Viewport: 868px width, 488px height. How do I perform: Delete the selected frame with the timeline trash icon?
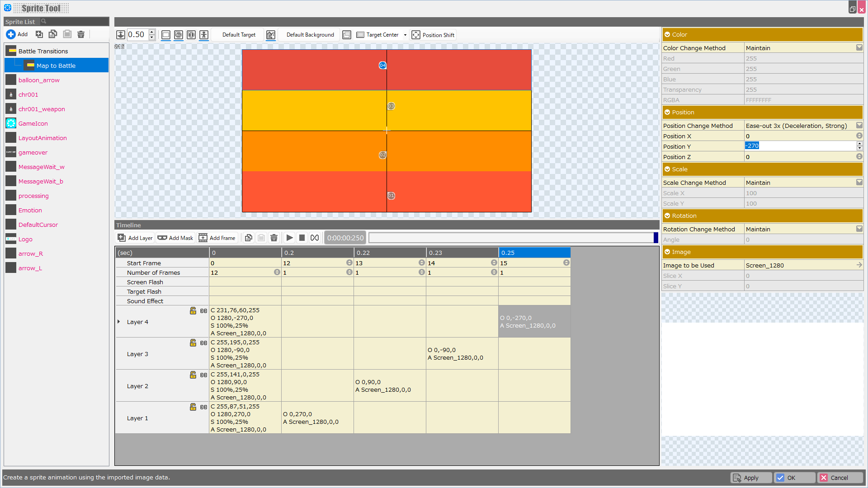coord(274,238)
